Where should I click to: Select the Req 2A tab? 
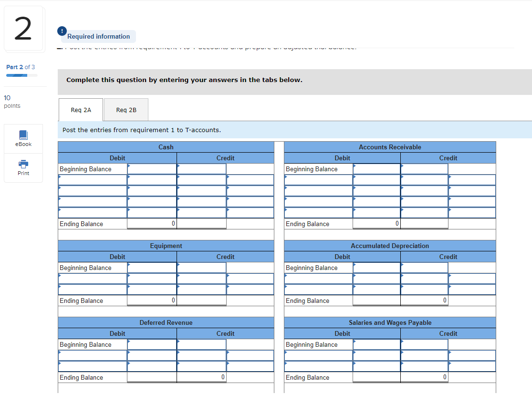[x=80, y=110]
